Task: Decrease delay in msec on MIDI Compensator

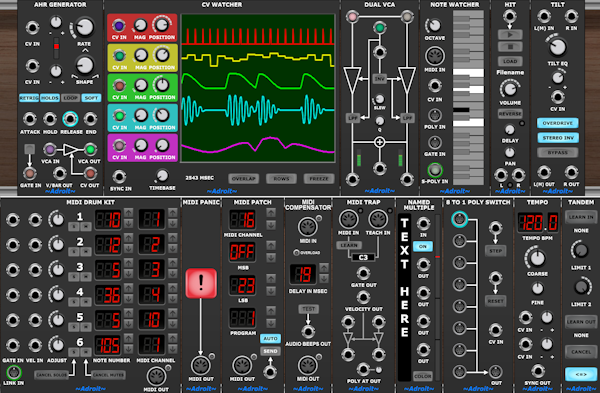Action: tap(324, 278)
